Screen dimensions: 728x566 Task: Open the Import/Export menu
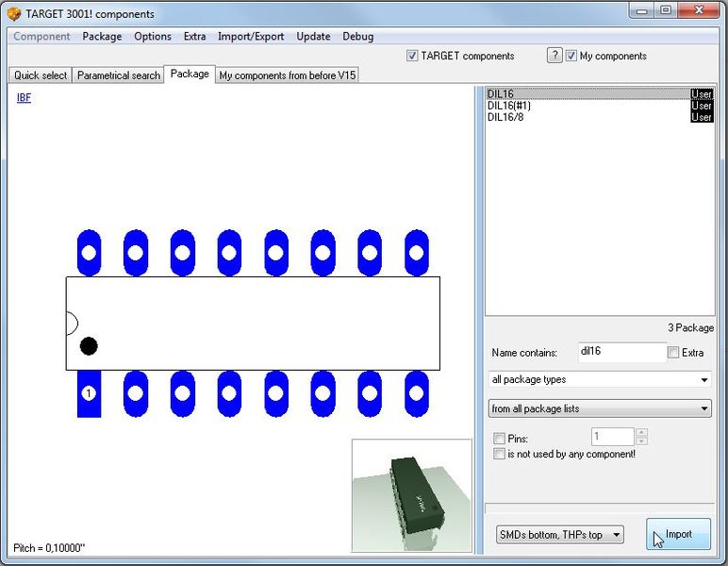click(251, 36)
